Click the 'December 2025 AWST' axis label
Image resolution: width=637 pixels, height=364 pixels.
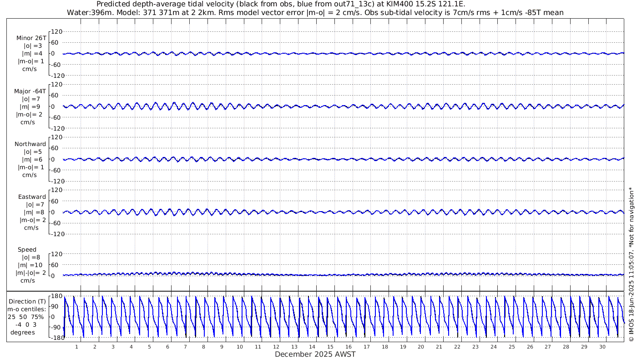click(x=315, y=354)
